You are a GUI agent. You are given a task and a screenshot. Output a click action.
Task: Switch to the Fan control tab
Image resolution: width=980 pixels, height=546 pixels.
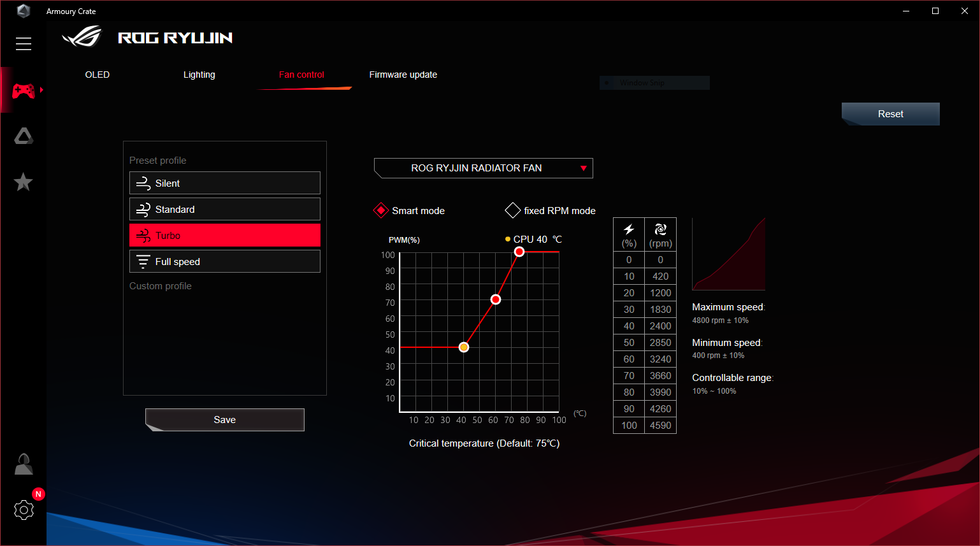click(301, 75)
